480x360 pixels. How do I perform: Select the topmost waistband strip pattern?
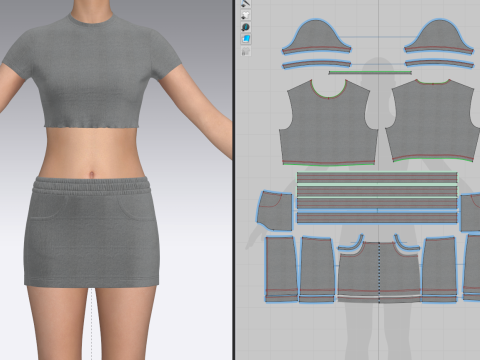(377, 178)
